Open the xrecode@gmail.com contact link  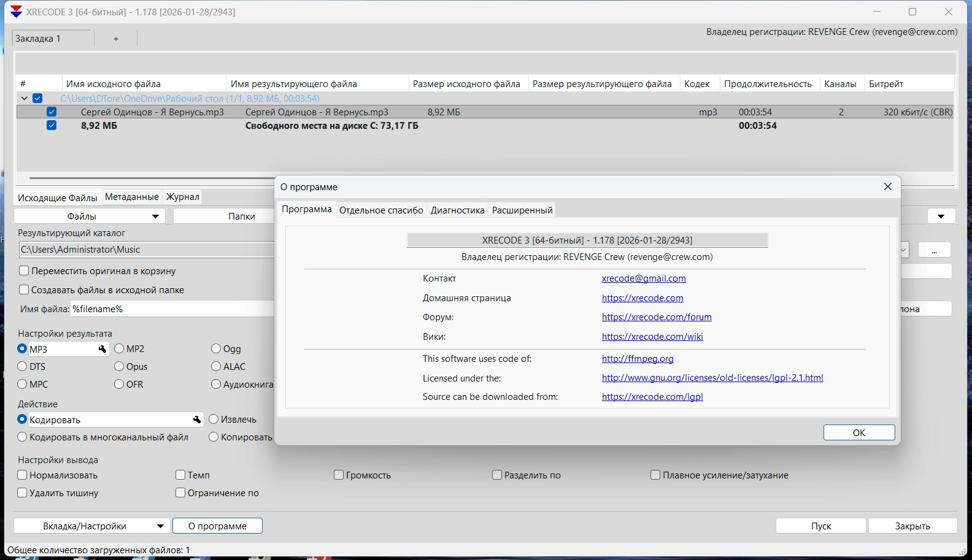[644, 278]
